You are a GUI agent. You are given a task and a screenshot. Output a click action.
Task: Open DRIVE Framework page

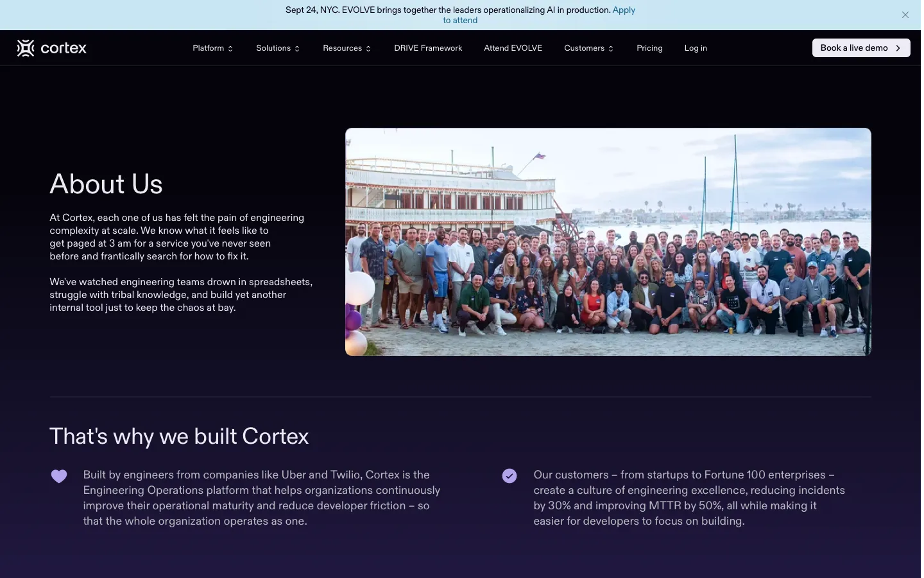[428, 48]
